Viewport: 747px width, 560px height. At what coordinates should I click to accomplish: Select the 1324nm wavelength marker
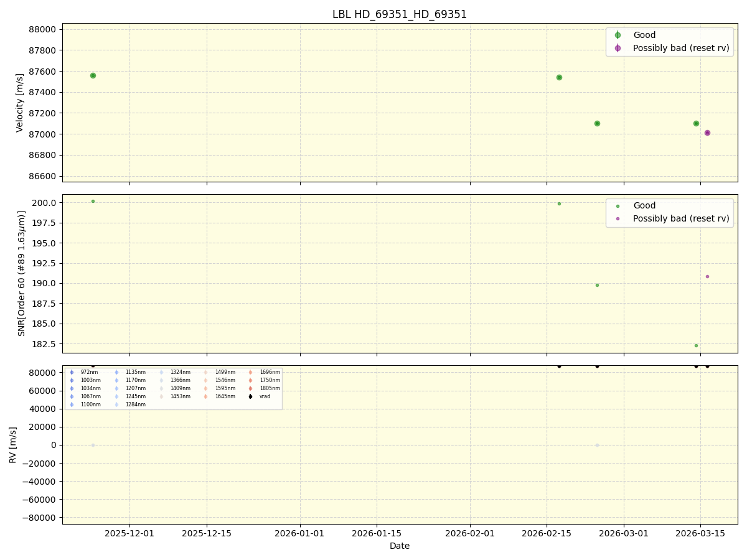point(161,372)
